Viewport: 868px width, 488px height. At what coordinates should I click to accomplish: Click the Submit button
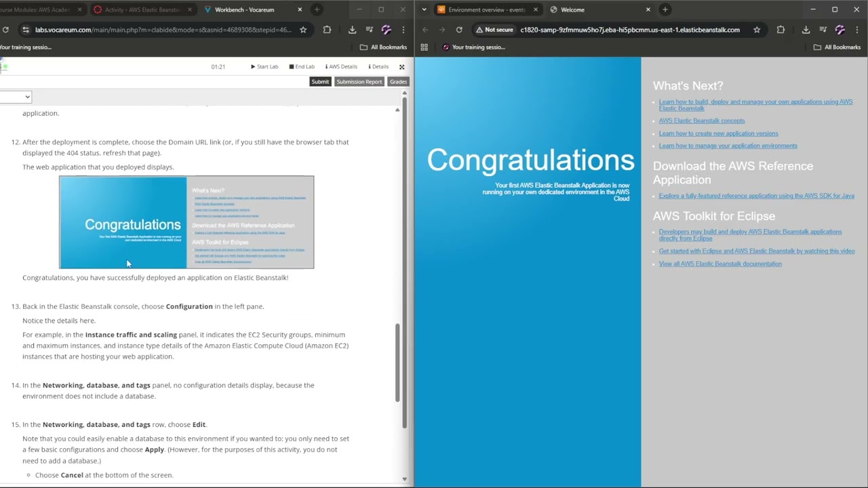coord(320,81)
